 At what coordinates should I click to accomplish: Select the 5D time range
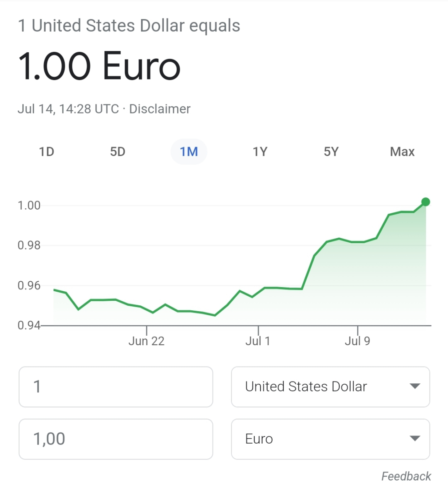coord(117,152)
